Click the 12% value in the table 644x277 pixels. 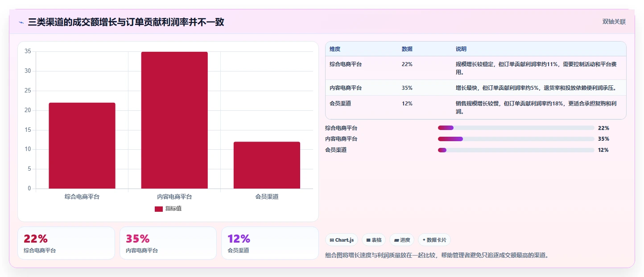coord(407,104)
